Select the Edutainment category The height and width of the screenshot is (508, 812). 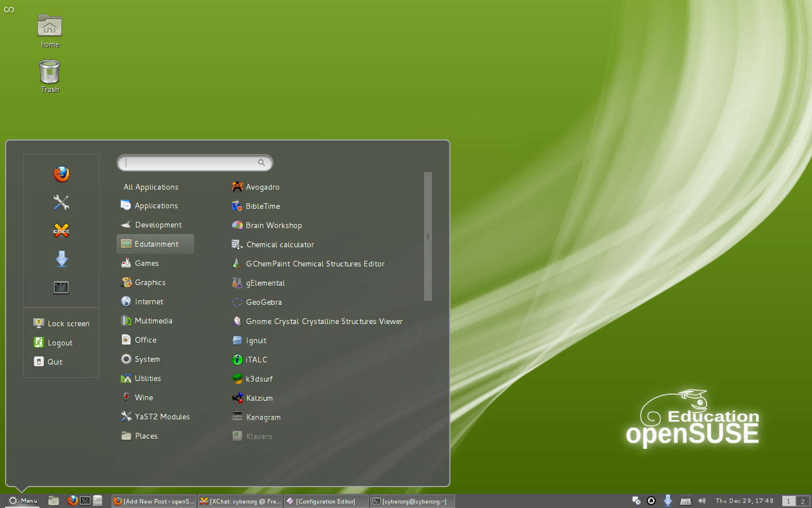[x=155, y=244]
